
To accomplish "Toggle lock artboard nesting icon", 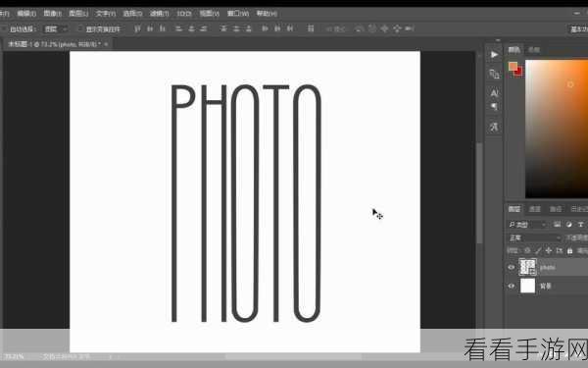I will (x=560, y=250).
